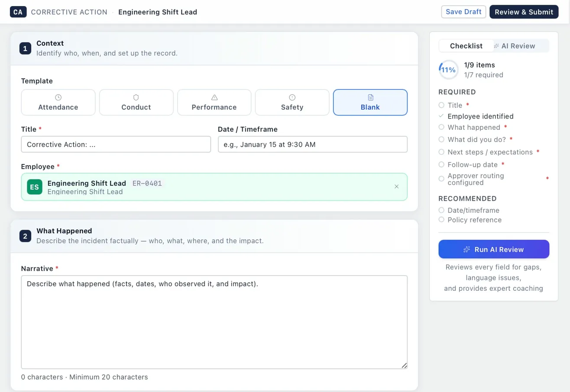
Task: Click inside the Narrative text area
Action: [x=214, y=320]
